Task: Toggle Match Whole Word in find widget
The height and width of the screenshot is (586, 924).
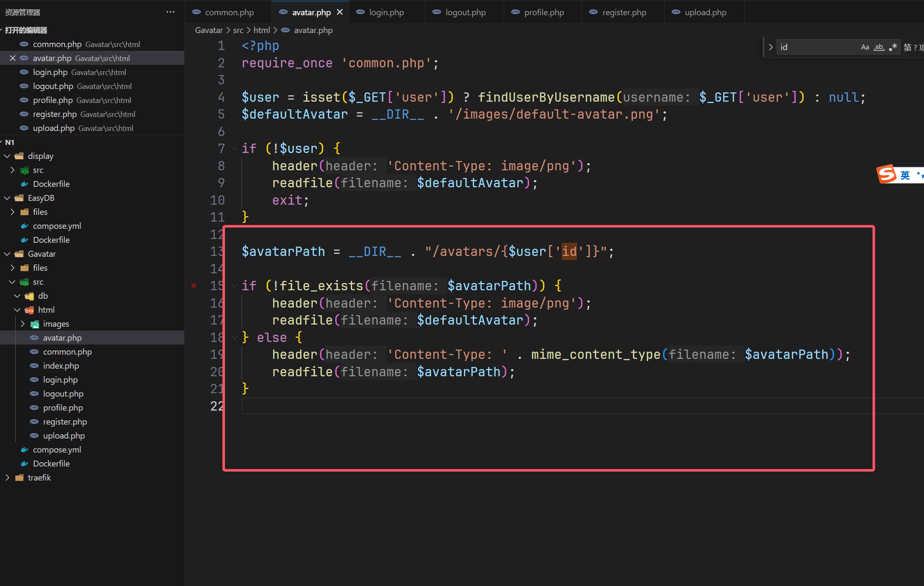Action: coord(879,47)
